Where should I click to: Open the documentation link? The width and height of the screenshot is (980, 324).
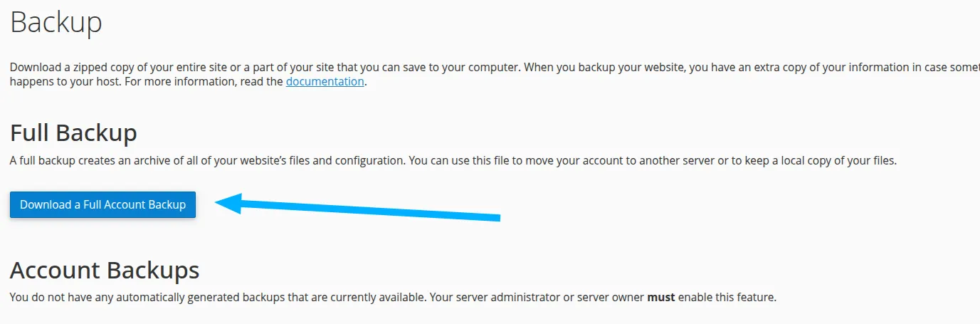pos(325,81)
